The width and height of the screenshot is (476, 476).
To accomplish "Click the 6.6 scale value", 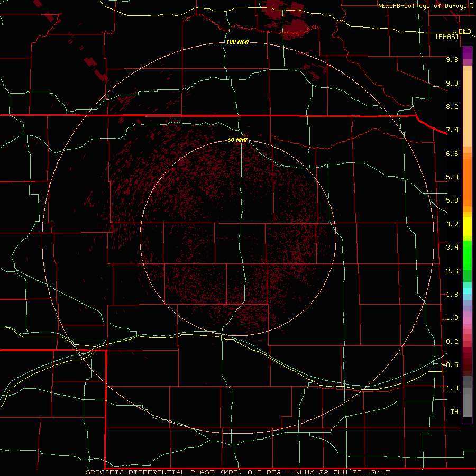I will pyautogui.click(x=452, y=153).
